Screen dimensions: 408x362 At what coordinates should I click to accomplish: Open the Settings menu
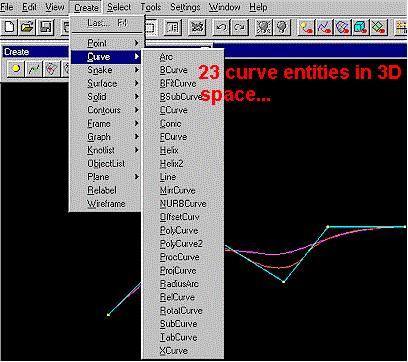tap(185, 7)
